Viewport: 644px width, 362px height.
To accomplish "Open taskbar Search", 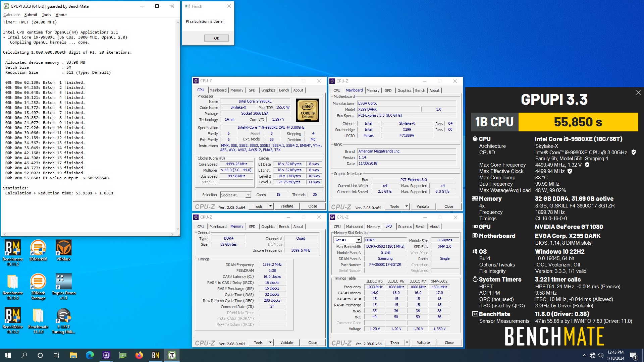I will click(x=24, y=355).
